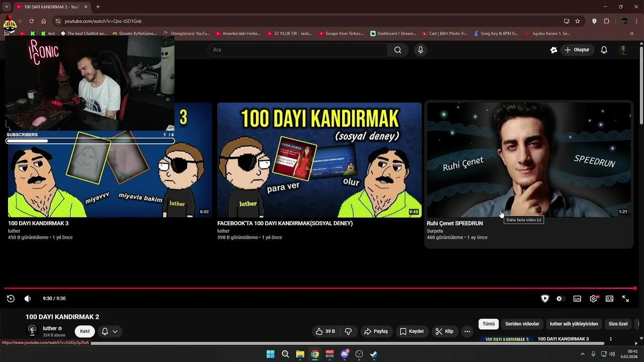
Task: Open luther channel avatar
Action: click(32, 330)
